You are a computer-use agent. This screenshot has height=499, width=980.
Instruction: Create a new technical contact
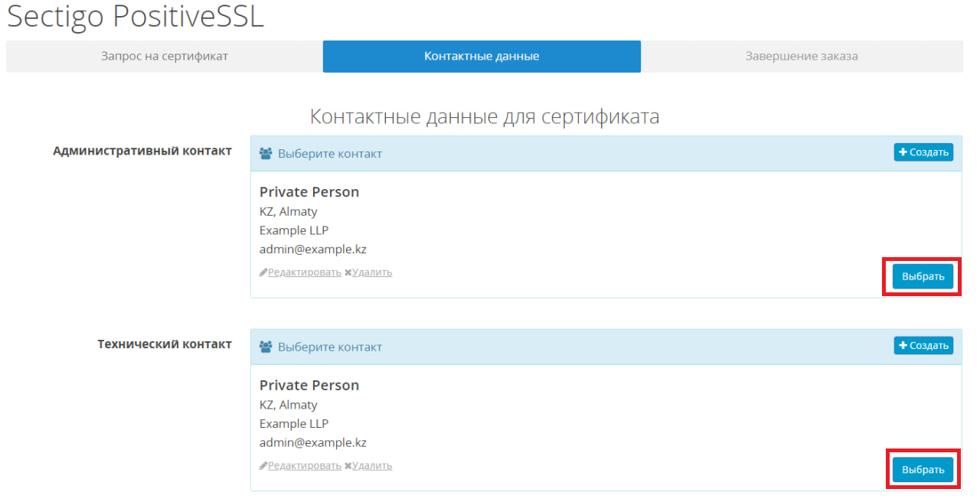coord(923,346)
